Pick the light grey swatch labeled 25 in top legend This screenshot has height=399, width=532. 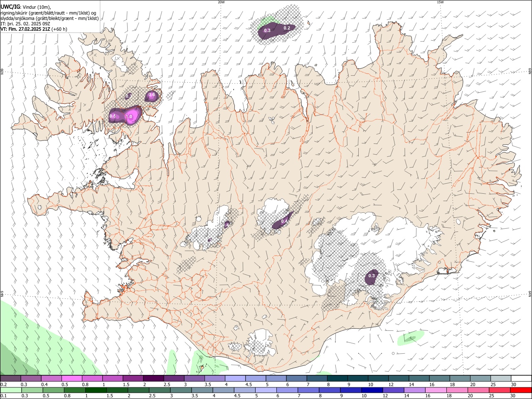coord(501,379)
